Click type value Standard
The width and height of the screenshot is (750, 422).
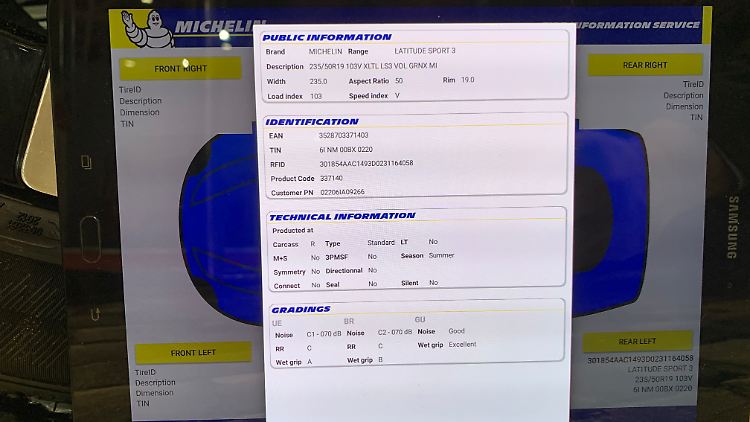[381, 243]
